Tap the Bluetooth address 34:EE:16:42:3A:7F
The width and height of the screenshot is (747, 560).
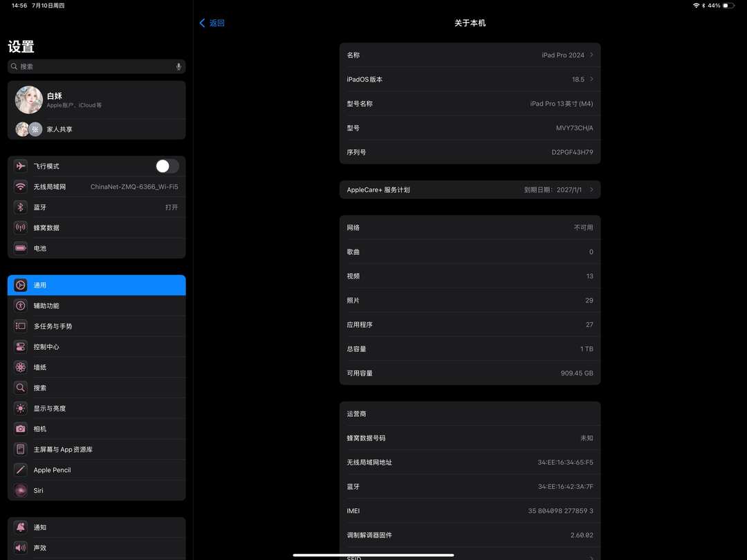click(x=565, y=486)
